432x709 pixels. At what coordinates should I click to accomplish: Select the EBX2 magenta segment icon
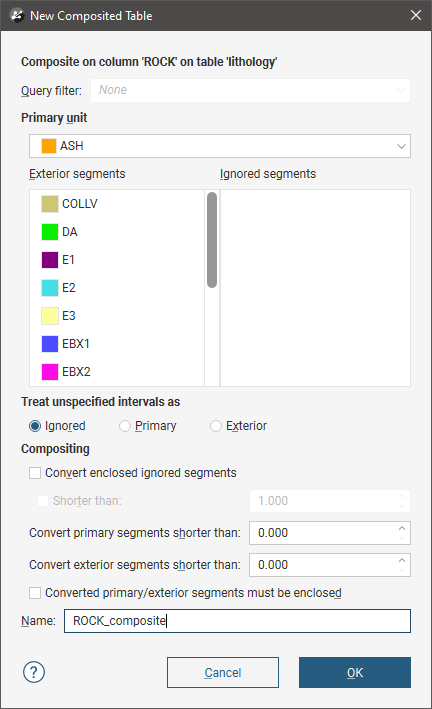[50, 372]
